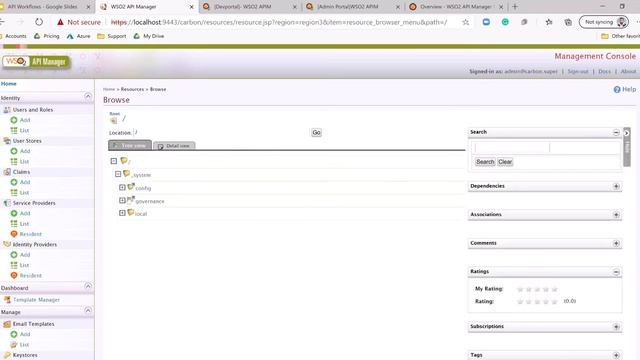Open the Help page

(624, 89)
